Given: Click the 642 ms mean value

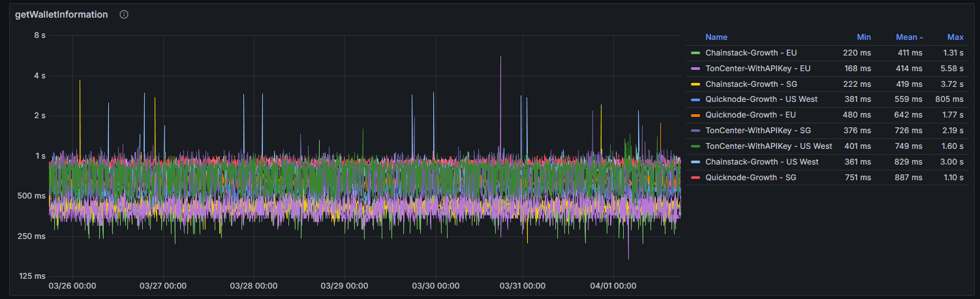Looking at the screenshot, I should [x=908, y=115].
